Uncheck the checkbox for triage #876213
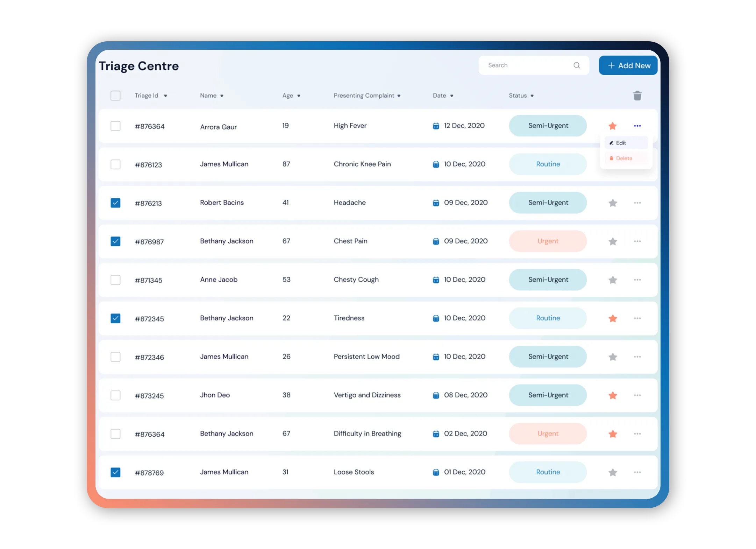Viewport: 756px width, 549px height. click(115, 203)
